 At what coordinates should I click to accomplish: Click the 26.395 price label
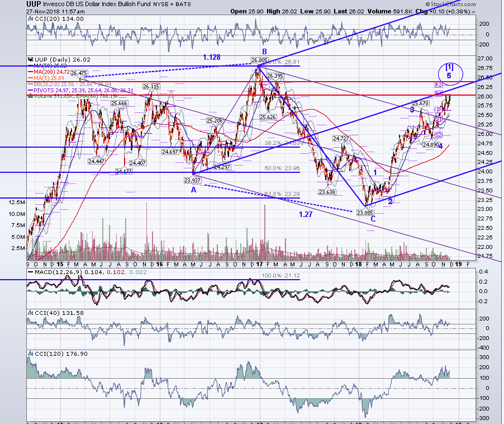pos(275,76)
